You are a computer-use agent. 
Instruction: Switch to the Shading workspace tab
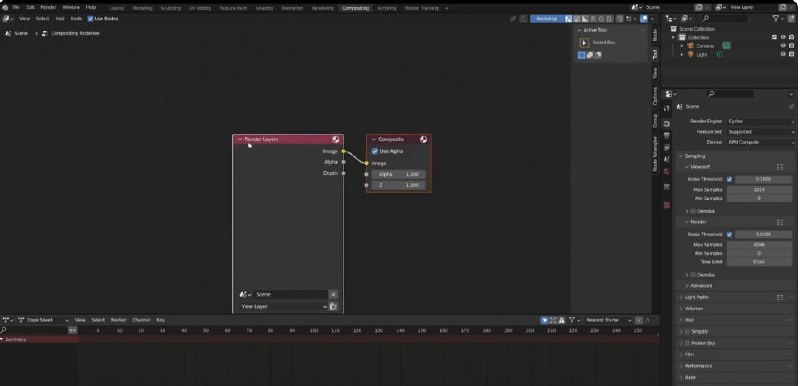264,8
